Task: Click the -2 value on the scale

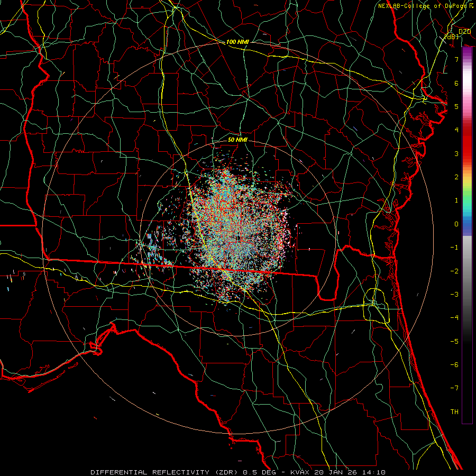Action: (454, 271)
